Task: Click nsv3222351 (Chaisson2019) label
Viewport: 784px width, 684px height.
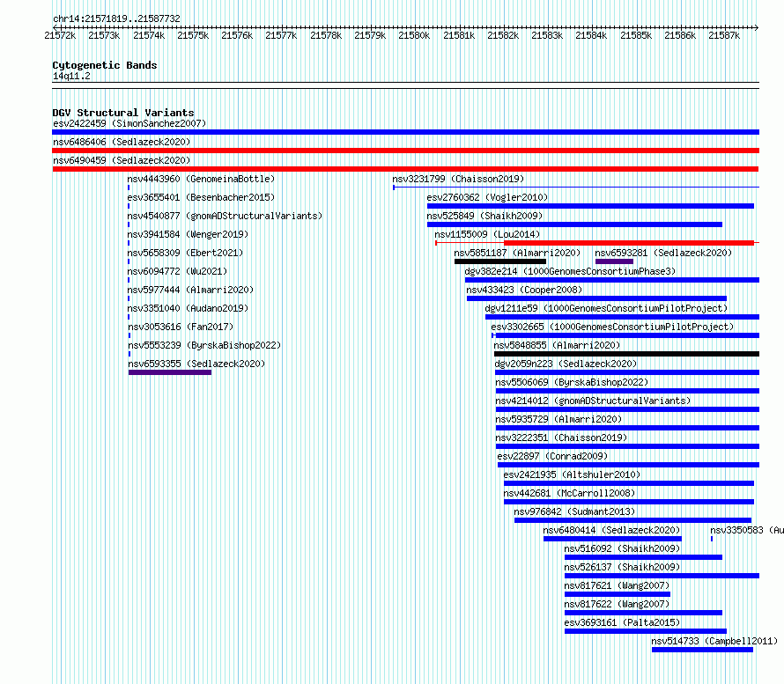Action: click(x=561, y=438)
